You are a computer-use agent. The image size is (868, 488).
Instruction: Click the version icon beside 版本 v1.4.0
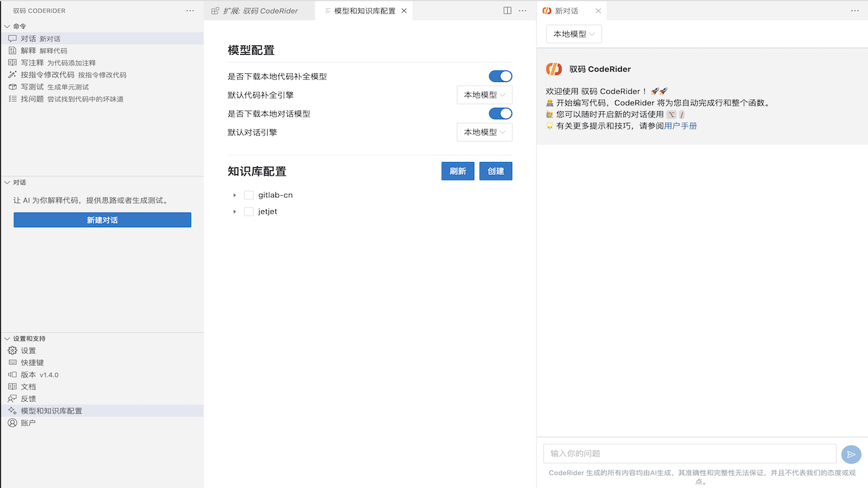[12, 375]
